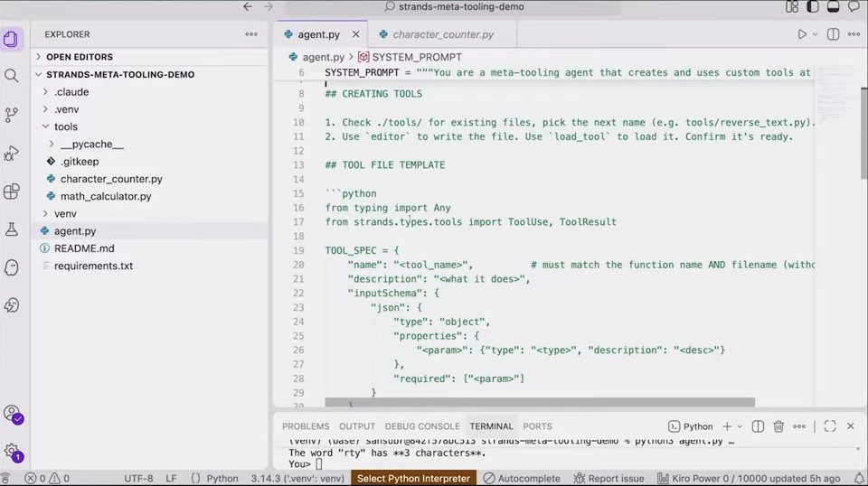Toggle Autocomplete in status bar
Viewport: 868px width, 486px height.
click(x=522, y=478)
